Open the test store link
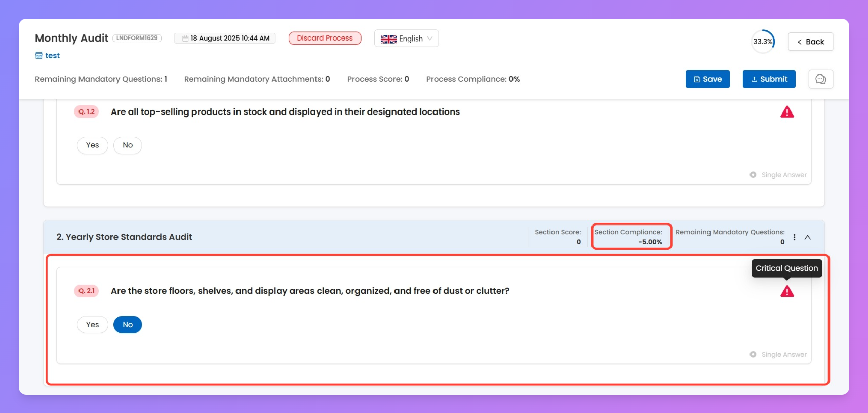Screen dimensions: 868x413 [52, 56]
